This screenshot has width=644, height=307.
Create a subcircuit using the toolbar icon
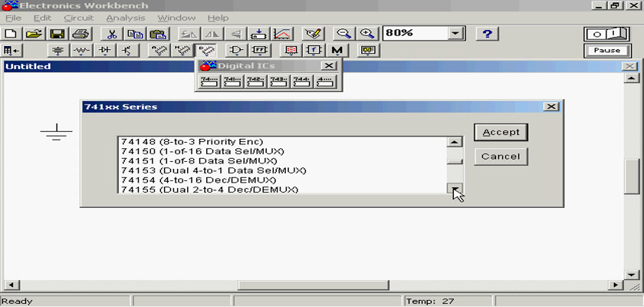tap(258, 34)
